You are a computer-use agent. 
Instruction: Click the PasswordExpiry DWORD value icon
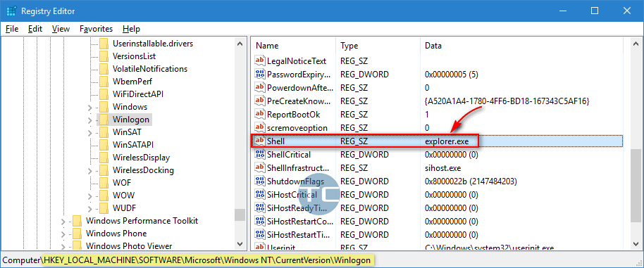259,75
